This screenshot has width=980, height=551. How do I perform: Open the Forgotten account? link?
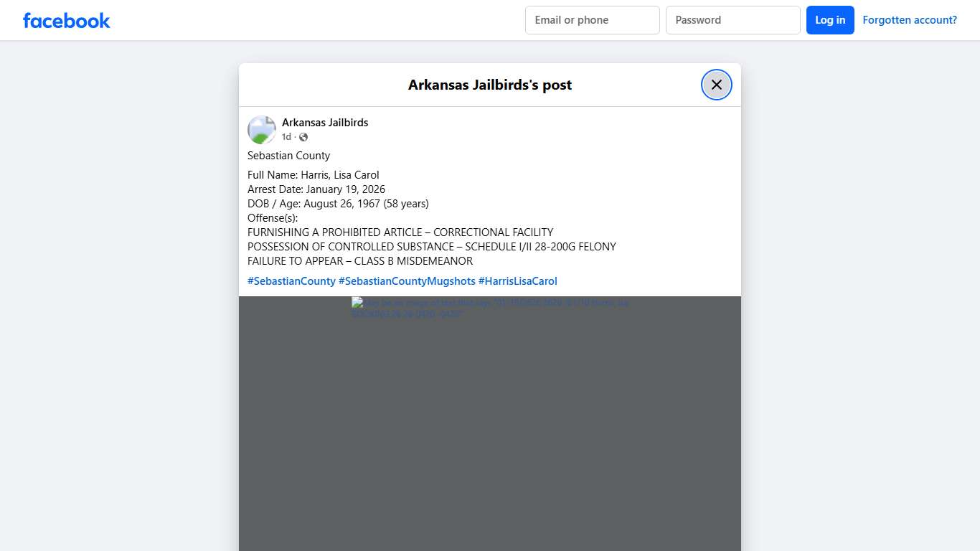click(x=909, y=20)
